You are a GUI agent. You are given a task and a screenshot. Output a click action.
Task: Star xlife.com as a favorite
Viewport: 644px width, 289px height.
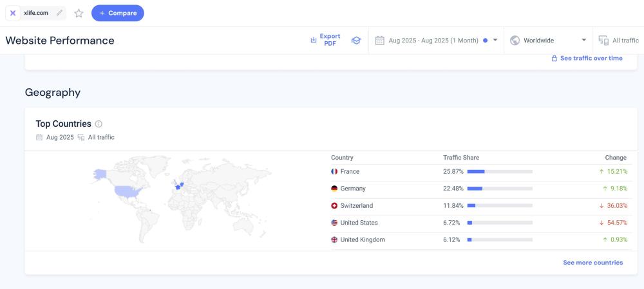pyautogui.click(x=79, y=13)
